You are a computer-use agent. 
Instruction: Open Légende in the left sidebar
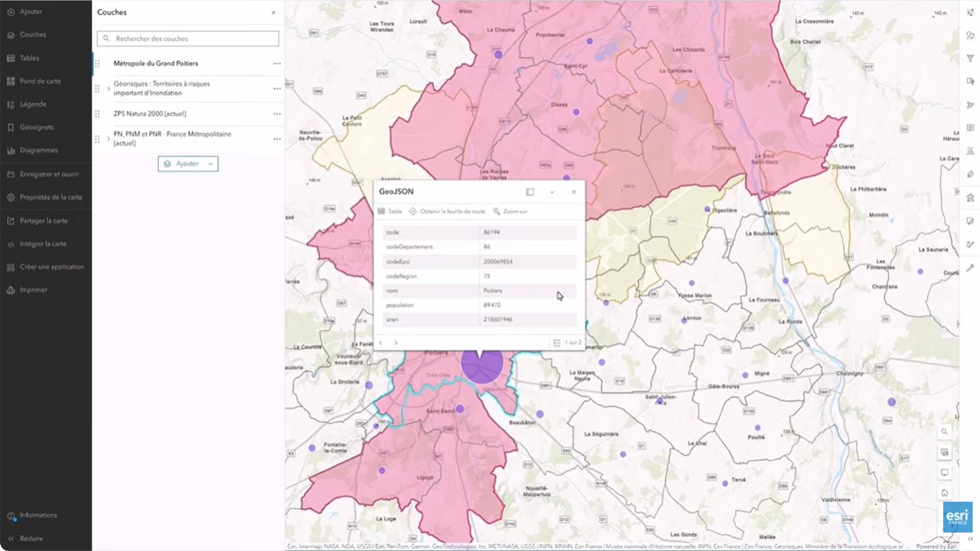pyautogui.click(x=33, y=104)
